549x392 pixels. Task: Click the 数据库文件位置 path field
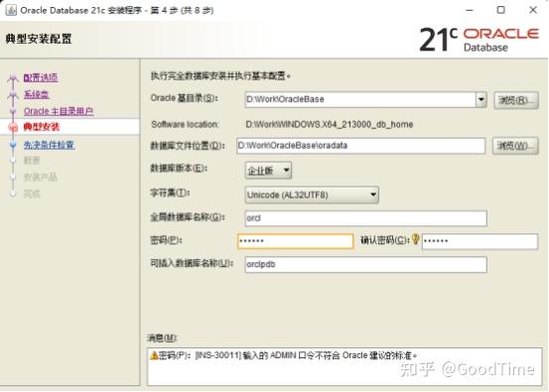pos(361,146)
